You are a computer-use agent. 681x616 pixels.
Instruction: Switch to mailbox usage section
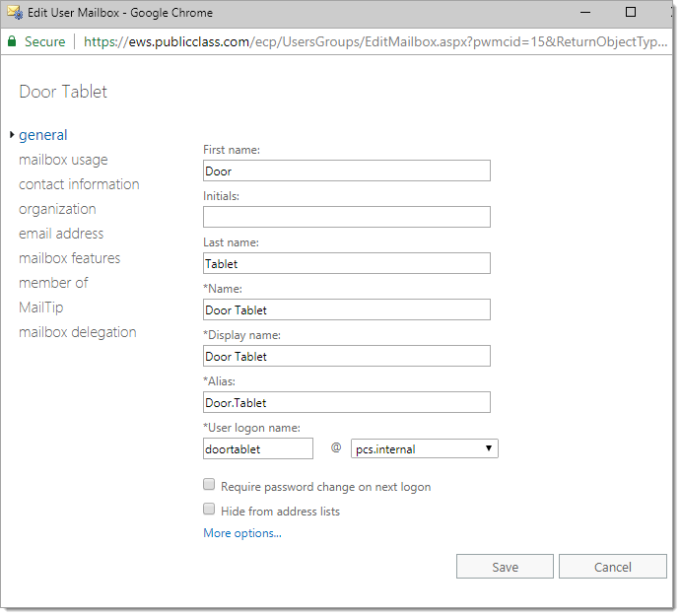point(63,160)
